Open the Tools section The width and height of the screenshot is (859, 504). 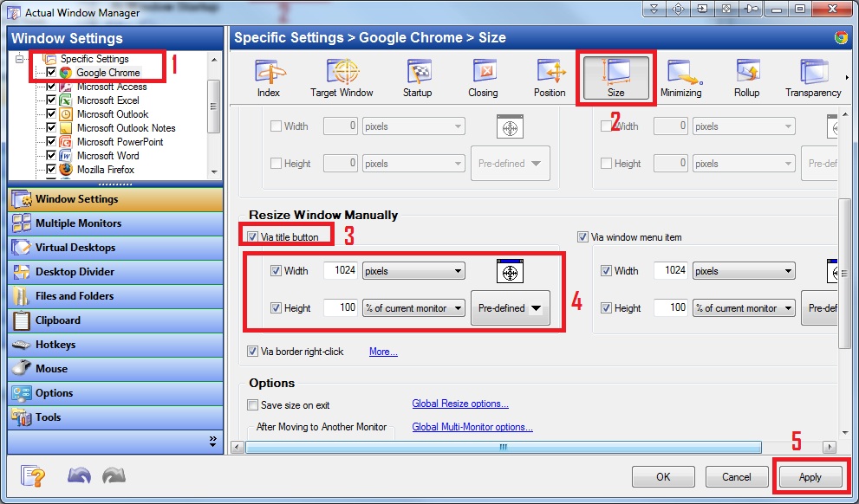pyautogui.click(x=115, y=417)
